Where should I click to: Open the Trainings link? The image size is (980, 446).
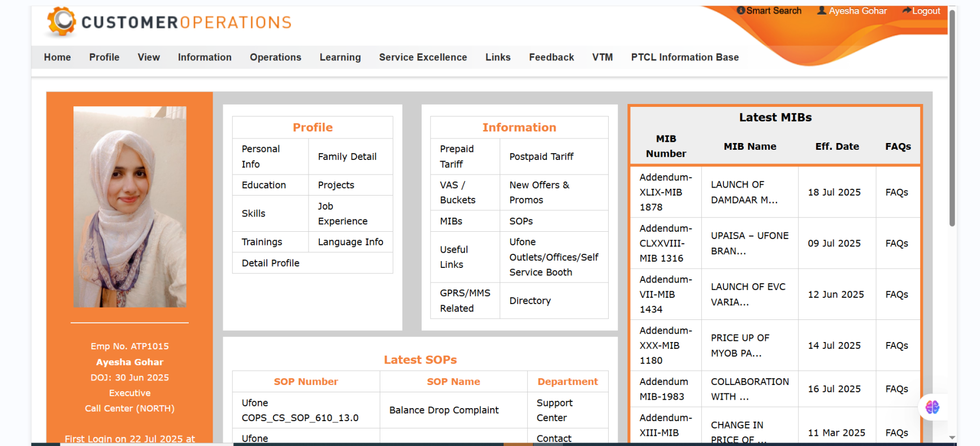[262, 242]
